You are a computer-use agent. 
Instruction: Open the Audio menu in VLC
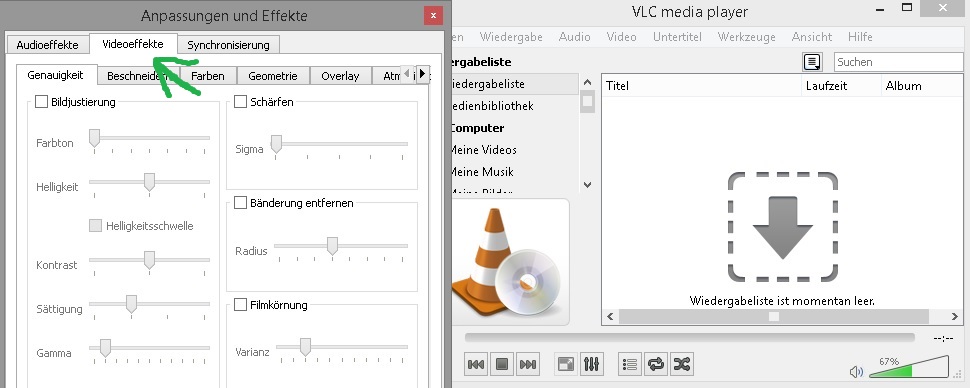[575, 37]
